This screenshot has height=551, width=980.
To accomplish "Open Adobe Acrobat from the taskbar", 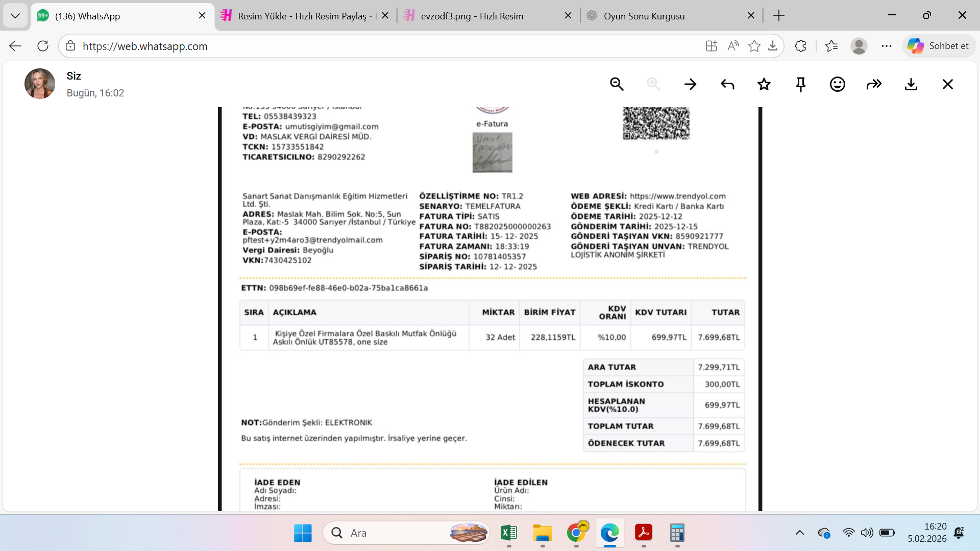I will [644, 533].
